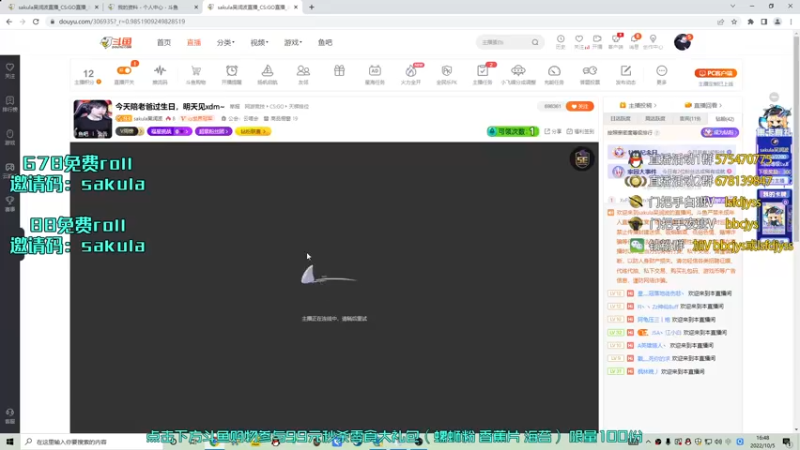Open the flame 火力全开 icon
The width and height of the screenshot is (800, 450).
[411, 71]
